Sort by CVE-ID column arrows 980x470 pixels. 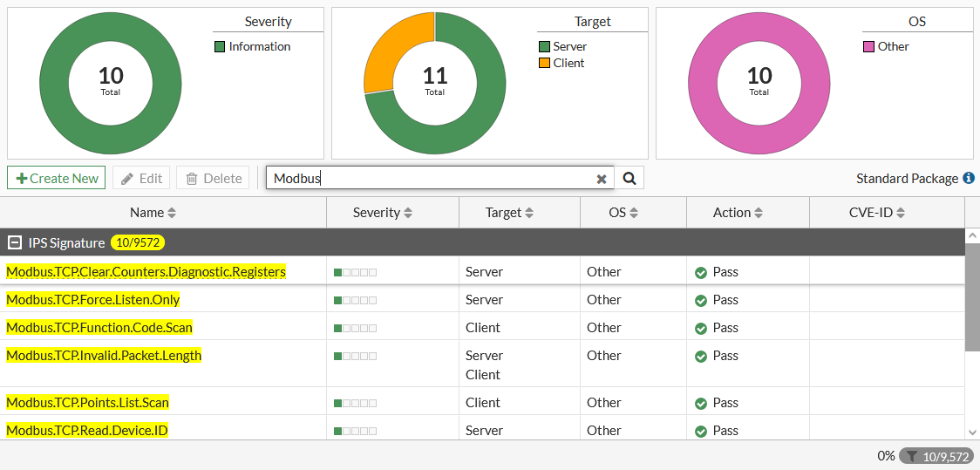pos(901,213)
